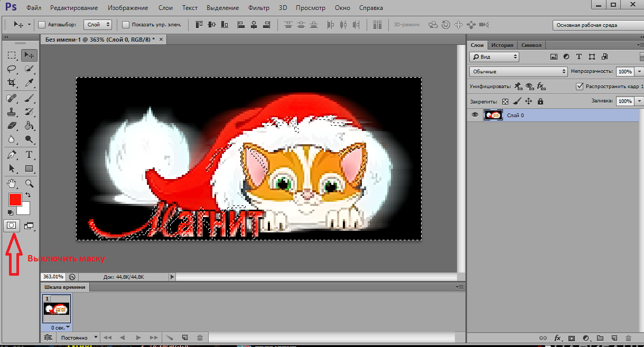Reset default foreground and background colors
The image size is (644, 347).
click(x=11, y=212)
